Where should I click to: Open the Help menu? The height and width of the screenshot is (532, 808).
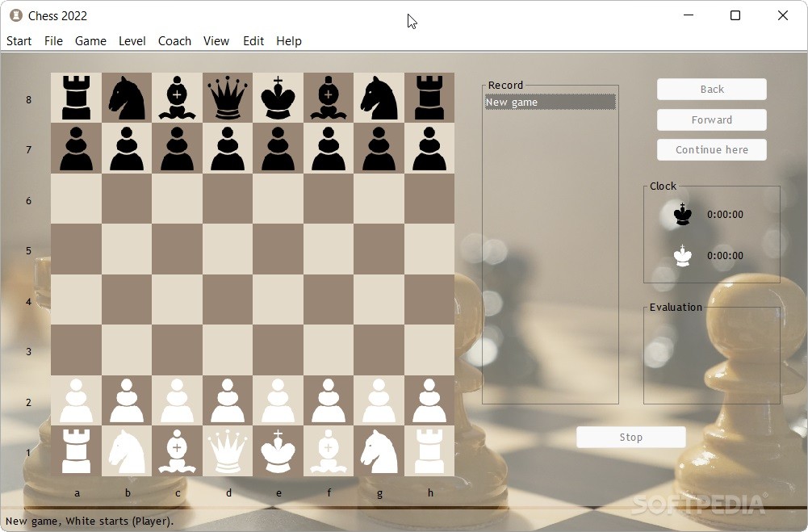(x=289, y=40)
